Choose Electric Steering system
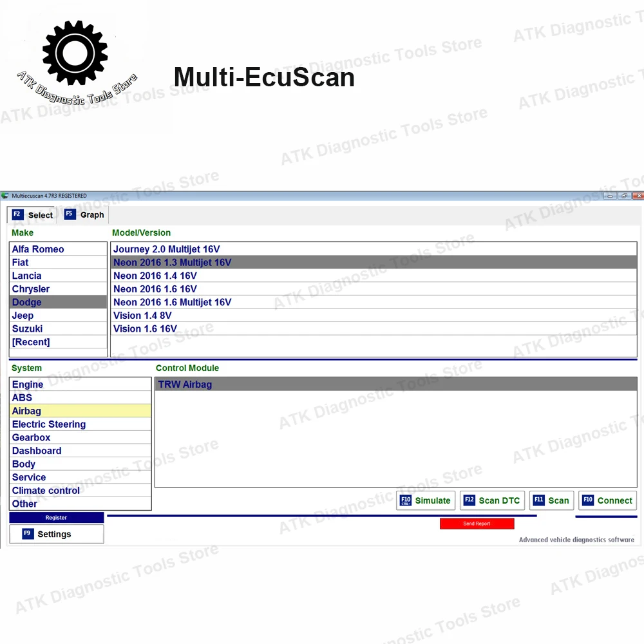644x644 pixels. point(80,424)
